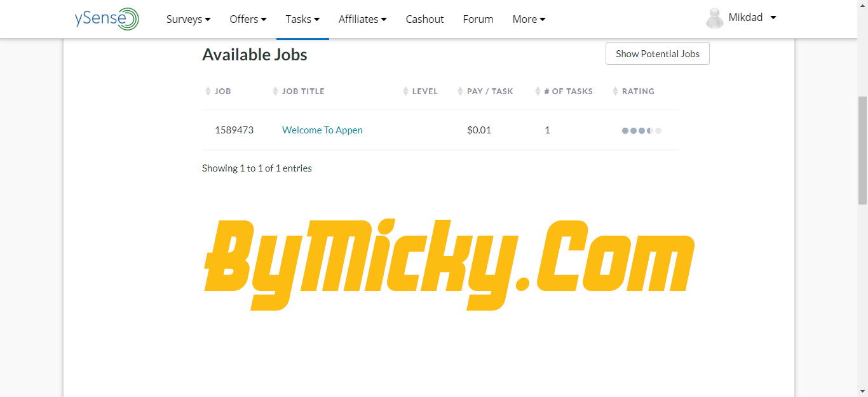Viewport: 868px width, 397px height.
Task: Sort by JOB column arrows
Action: 208,91
